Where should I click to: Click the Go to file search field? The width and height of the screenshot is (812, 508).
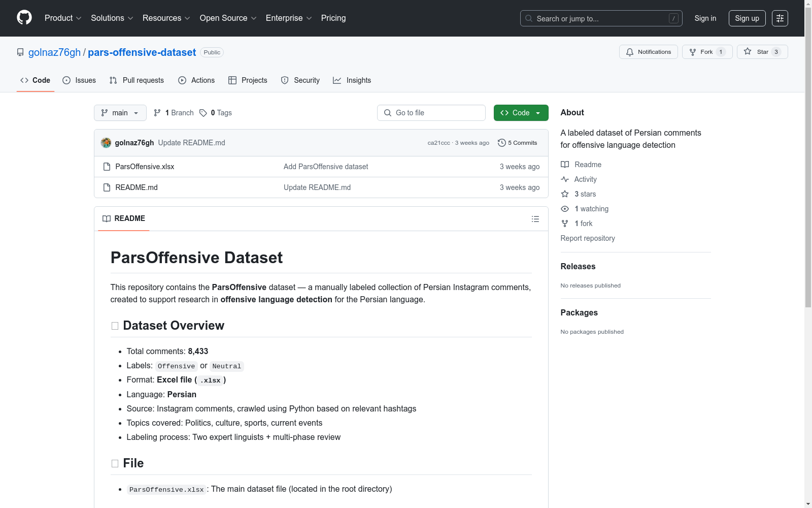pos(431,113)
